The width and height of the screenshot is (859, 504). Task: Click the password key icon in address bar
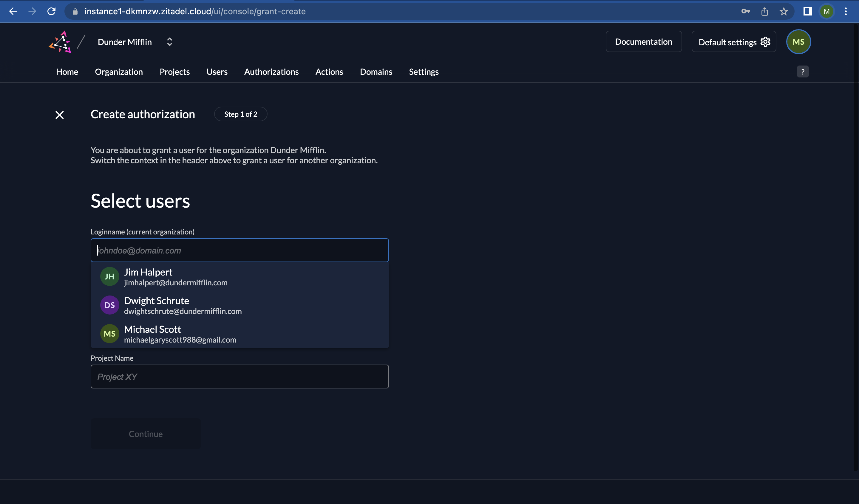pyautogui.click(x=745, y=11)
